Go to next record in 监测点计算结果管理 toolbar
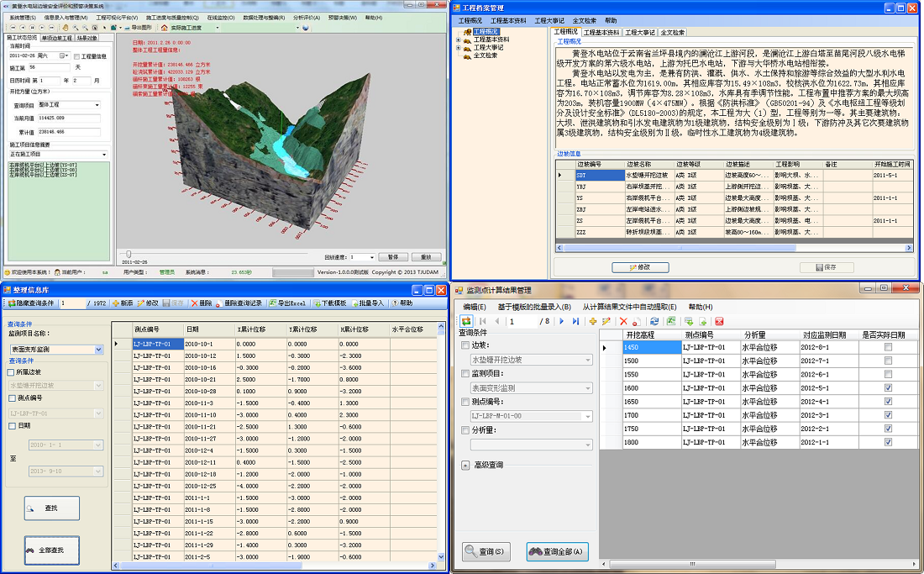Screen dimensions: 924x574 pos(562,321)
